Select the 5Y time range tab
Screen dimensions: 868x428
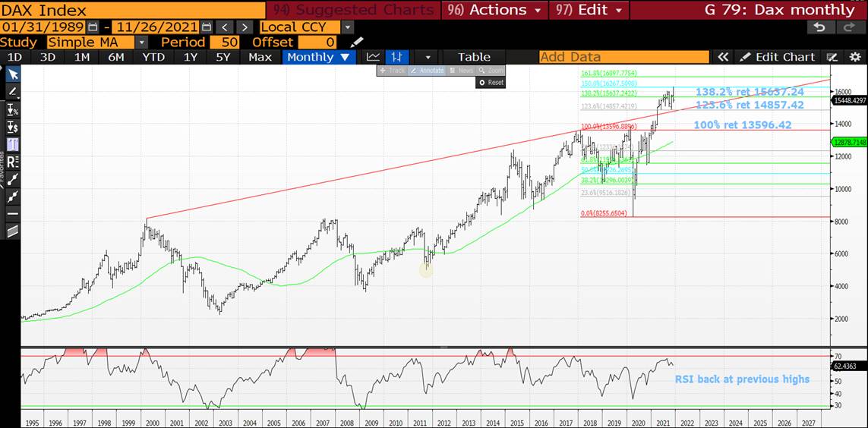[x=223, y=57]
